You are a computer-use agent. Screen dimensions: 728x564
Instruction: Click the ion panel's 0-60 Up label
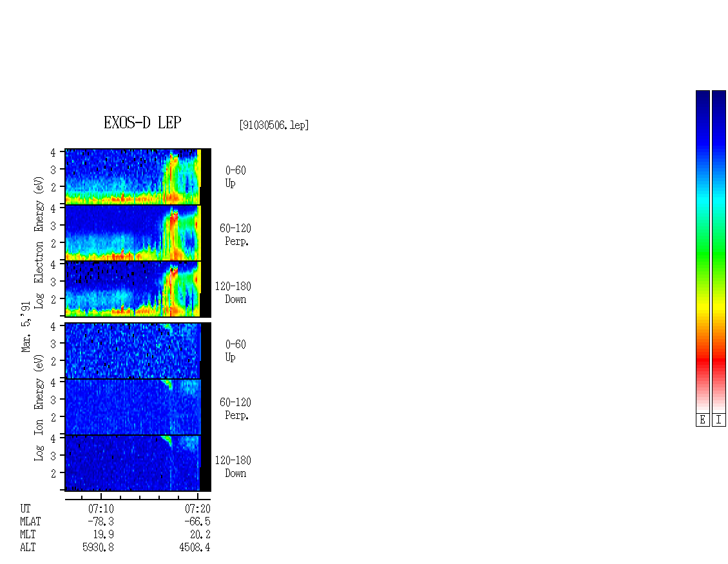235,351
